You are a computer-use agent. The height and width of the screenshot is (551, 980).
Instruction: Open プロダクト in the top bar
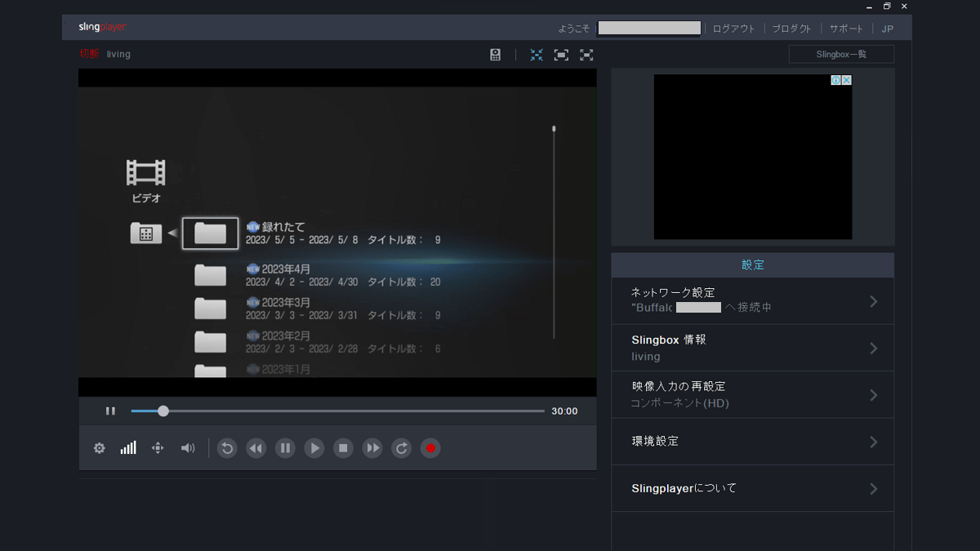tap(791, 29)
